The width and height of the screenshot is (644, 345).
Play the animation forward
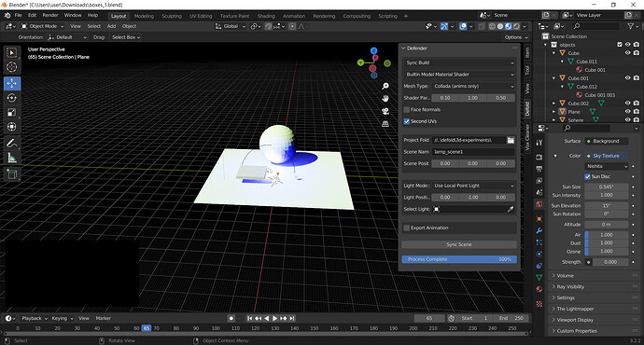(x=274, y=318)
